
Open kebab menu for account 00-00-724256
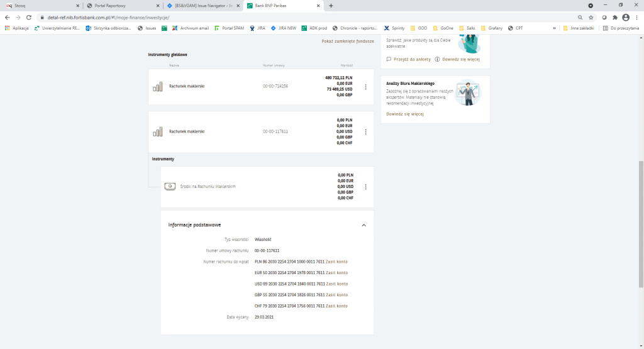click(x=365, y=87)
